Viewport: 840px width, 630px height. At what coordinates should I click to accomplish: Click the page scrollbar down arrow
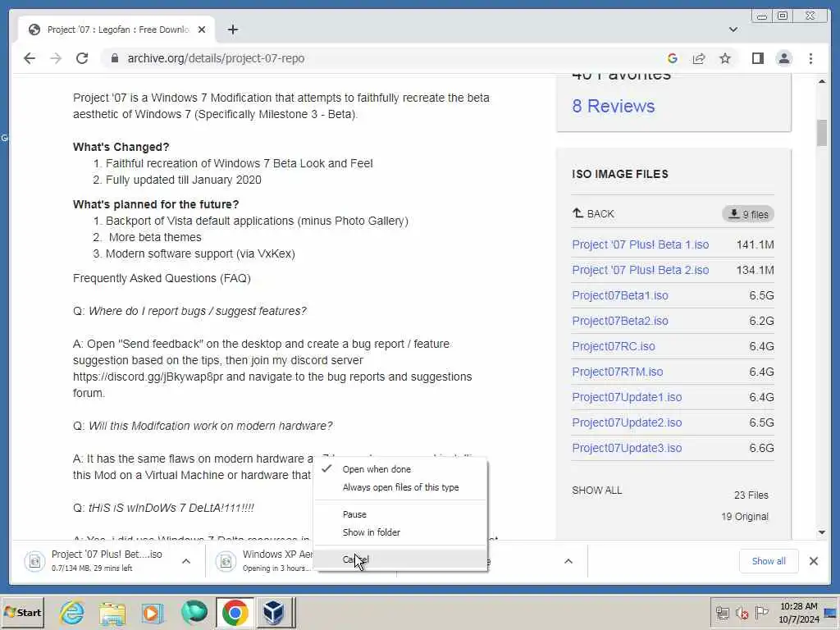click(x=822, y=532)
